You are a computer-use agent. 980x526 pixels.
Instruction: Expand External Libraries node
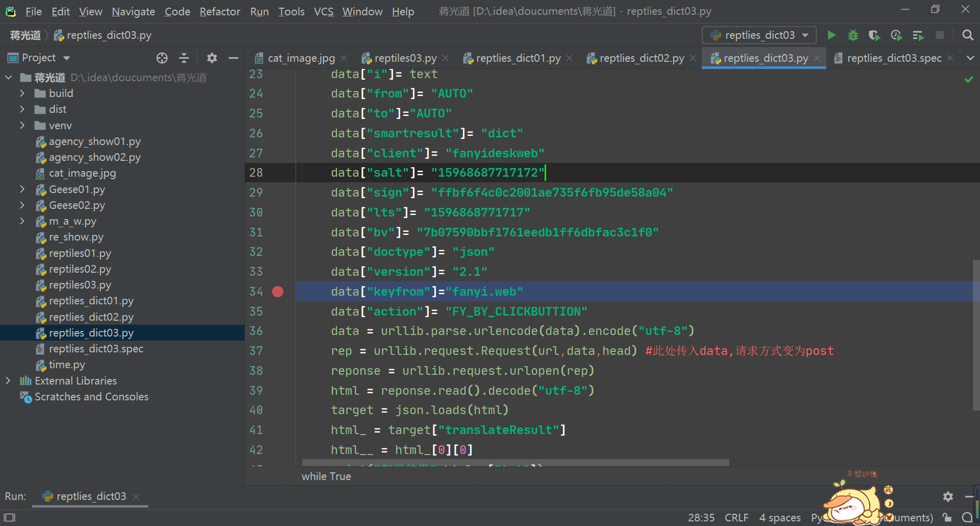(8, 381)
